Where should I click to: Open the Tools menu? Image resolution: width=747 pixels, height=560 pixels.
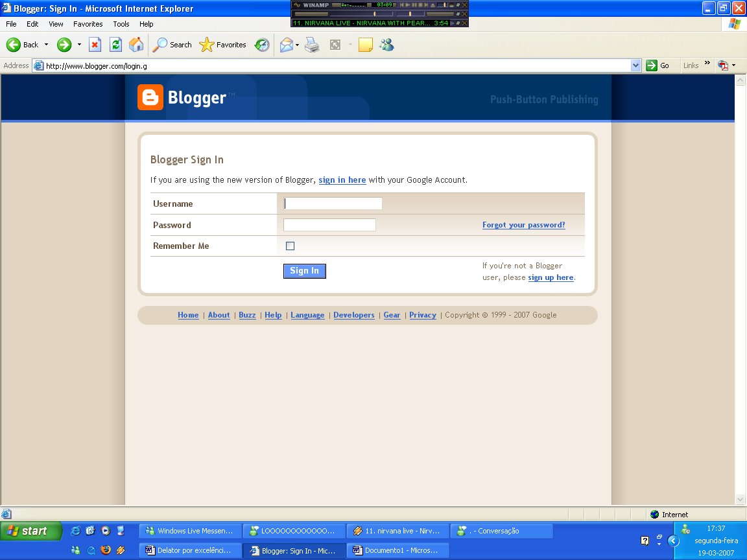click(121, 24)
